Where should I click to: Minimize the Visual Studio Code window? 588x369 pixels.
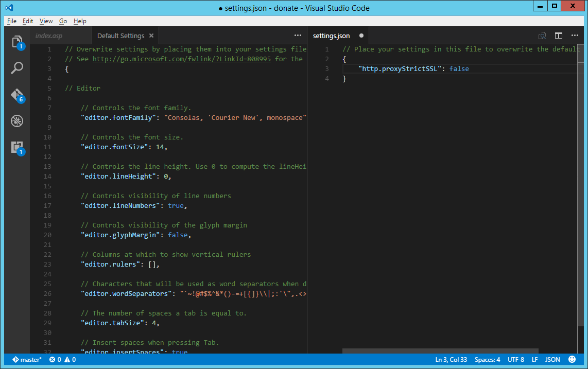540,6
